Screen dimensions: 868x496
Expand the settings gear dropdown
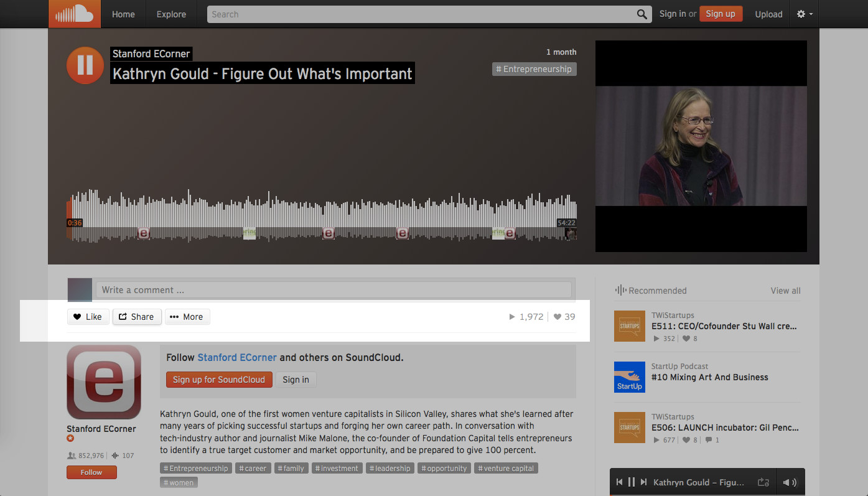coord(805,14)
